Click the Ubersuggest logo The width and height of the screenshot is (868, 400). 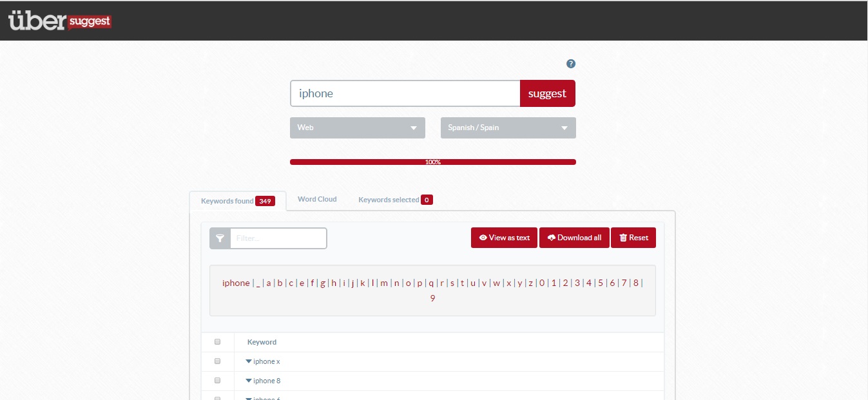point(60,21)
